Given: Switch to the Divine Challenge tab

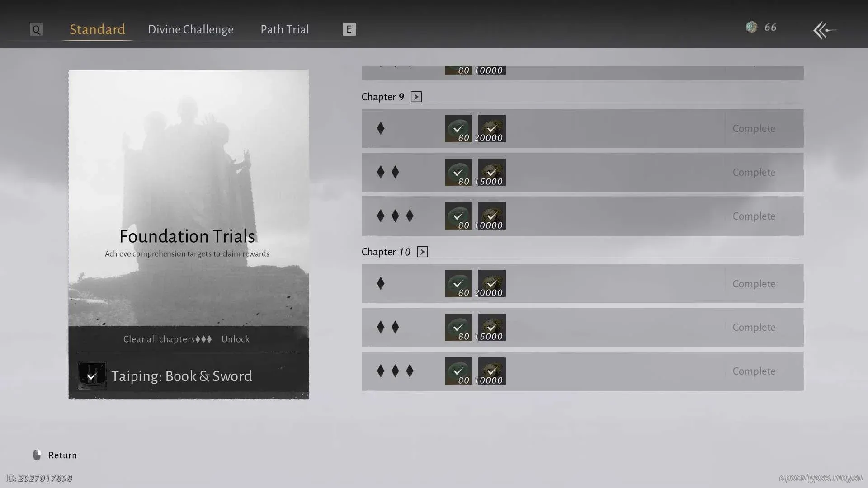Looking at the screenshot, I should [190, 29].
